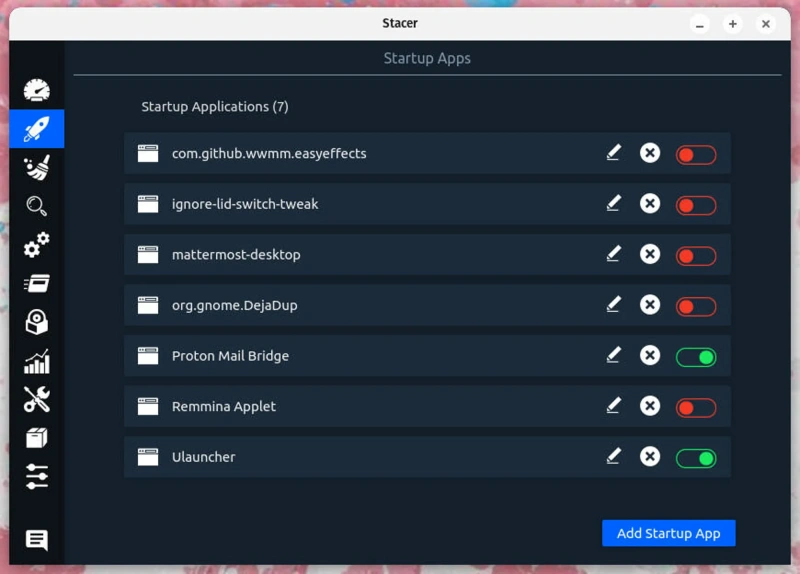Open Helpers wrench icon in sidebar
The width and height of the screenshot is (800, 574).
click(37, 400)
